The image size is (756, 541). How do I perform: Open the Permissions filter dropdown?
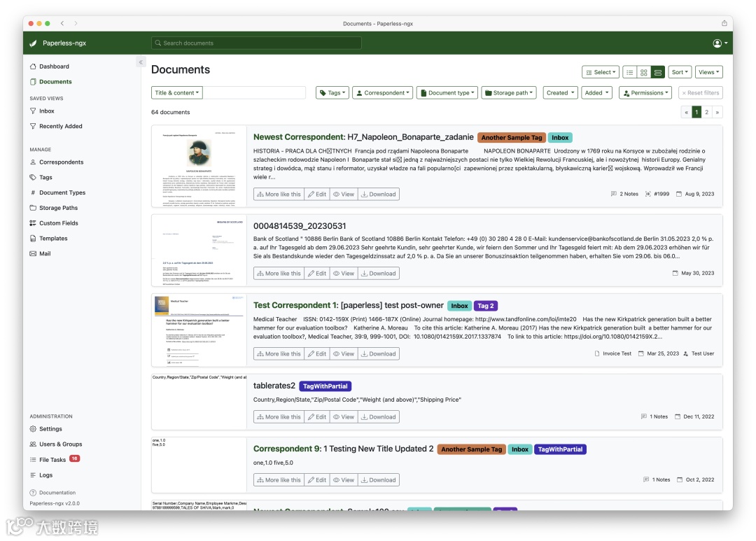(x=645, y=93)
